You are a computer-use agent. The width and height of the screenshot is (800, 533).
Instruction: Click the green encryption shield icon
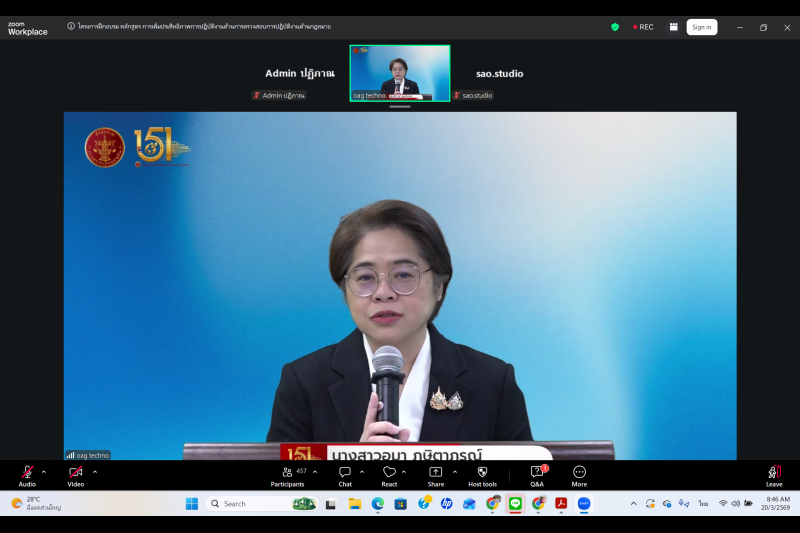click(615, 27)
